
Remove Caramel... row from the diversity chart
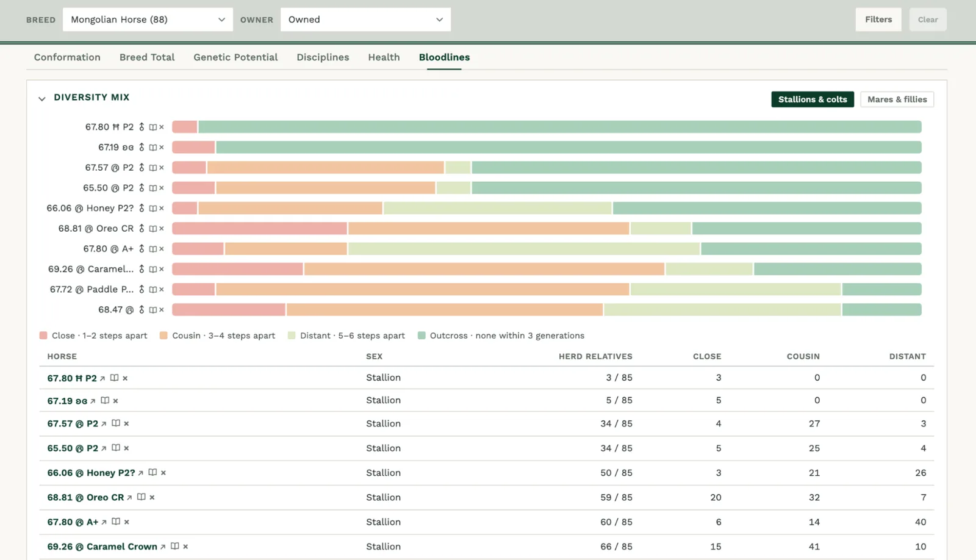(162, 269)
